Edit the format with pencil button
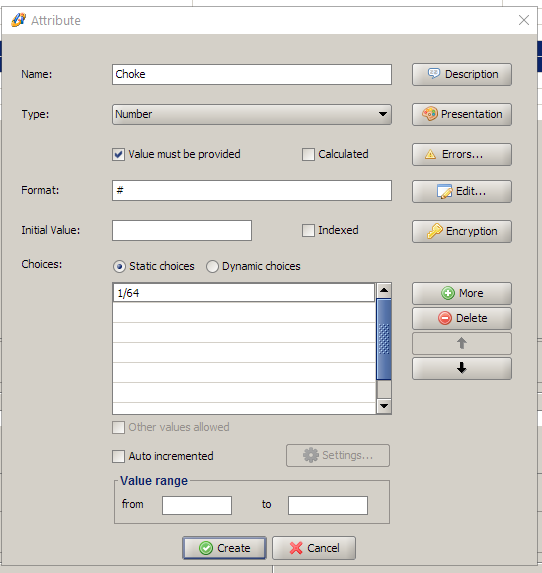542x573 pixels. [x=462, y=191]
